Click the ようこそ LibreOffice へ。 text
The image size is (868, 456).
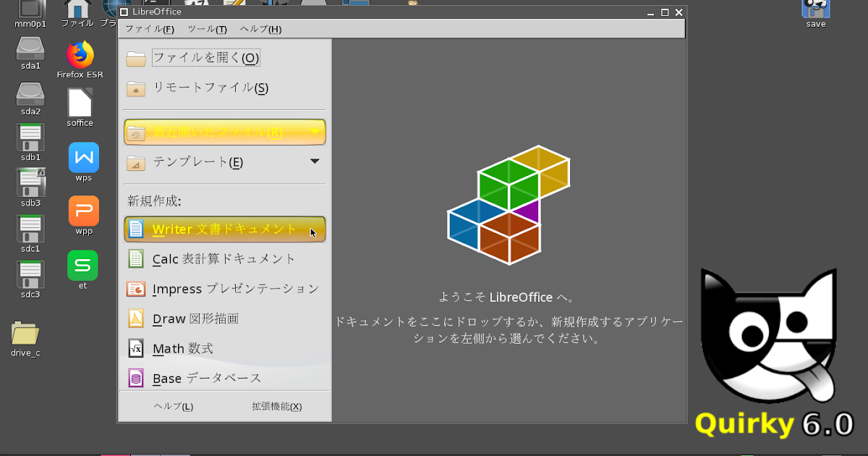[509, 297]
